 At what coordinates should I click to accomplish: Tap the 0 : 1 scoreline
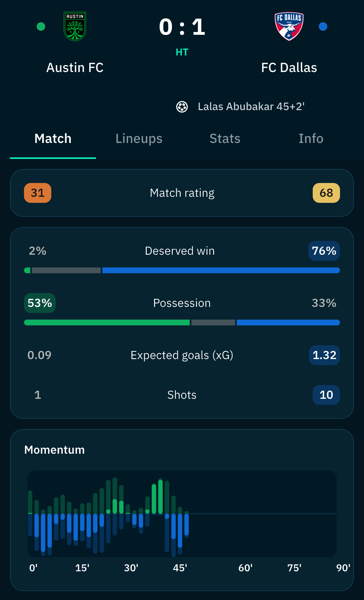[182, 27]
